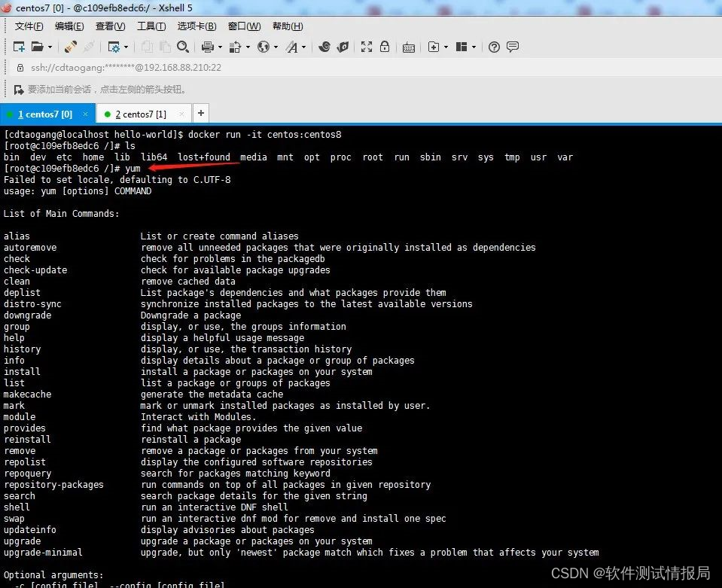The image size is (722, 588).
Task: Click 'Failed to set locale' message line
Action: tap(117, 180)
